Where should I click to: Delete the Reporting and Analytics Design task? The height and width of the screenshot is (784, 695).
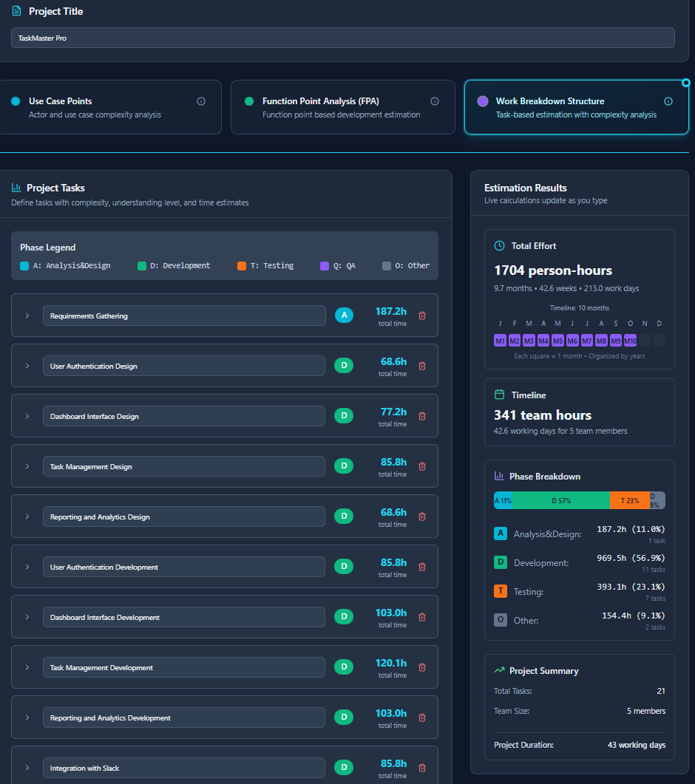point(421,517)
